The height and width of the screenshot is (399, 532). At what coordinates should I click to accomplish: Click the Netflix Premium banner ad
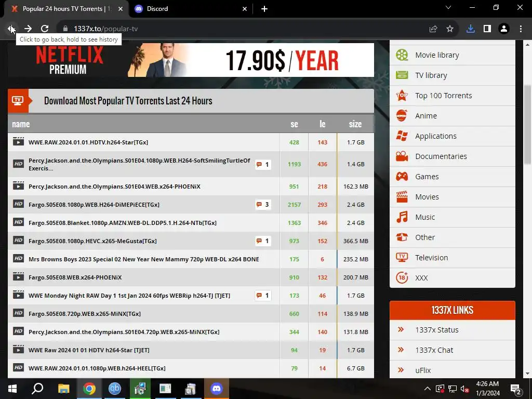coord(191,60)
